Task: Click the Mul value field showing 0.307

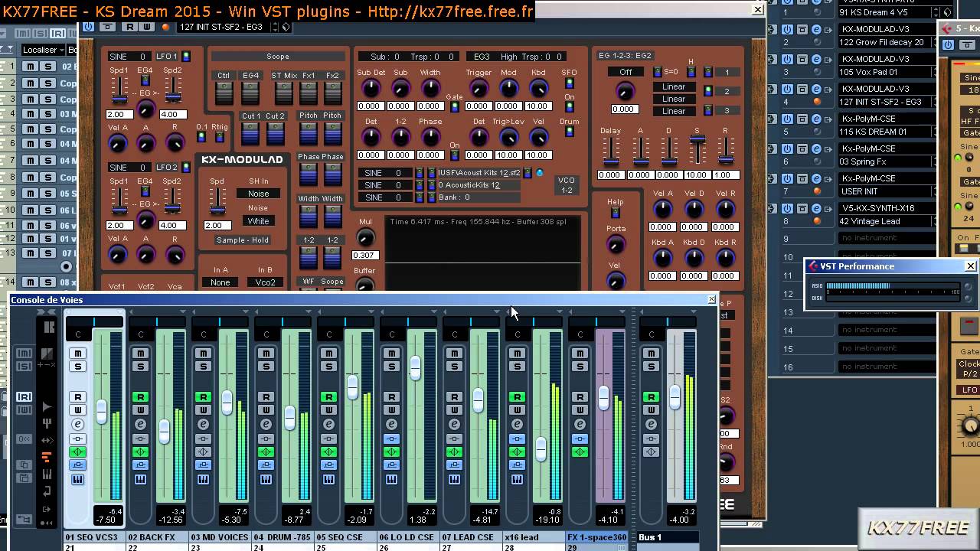Action: tap(364, 255)
